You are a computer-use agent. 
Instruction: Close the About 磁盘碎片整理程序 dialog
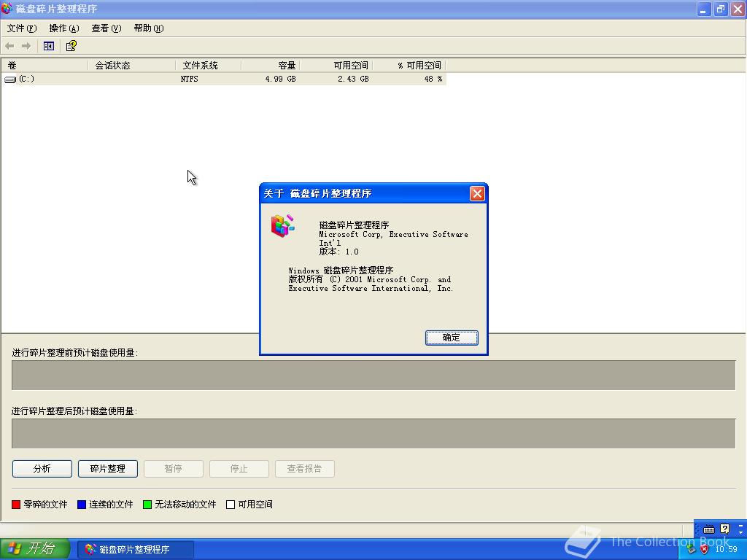pyautogui.click(x=477, y=193)
